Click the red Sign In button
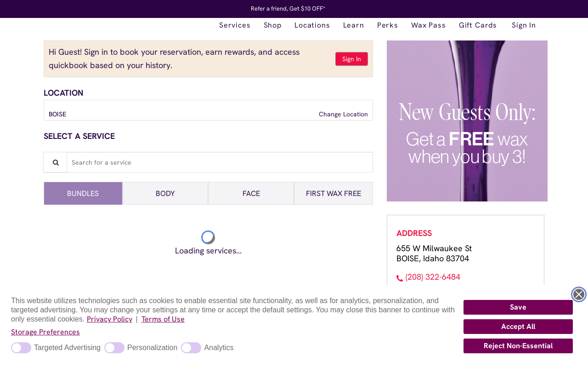The height and width of the screenshot is (368, 588). tap(351, 59)
